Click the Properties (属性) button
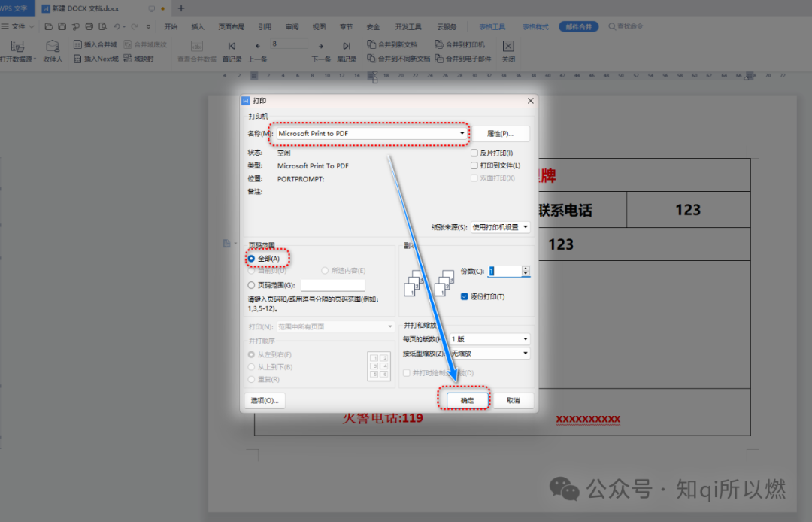Viewport: 812px width, 522px height. [500, 134]
